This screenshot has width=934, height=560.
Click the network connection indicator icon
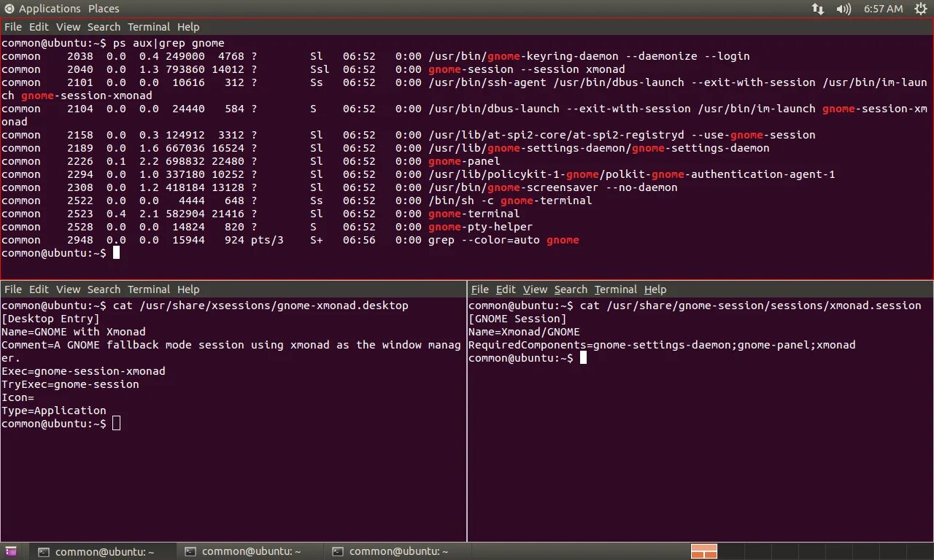tap(817, 9)
